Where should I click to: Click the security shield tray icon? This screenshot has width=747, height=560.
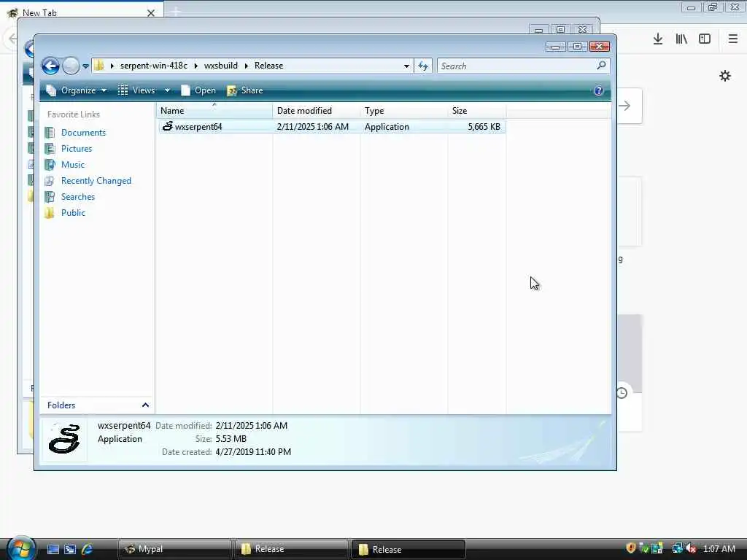tap(631, 548)
